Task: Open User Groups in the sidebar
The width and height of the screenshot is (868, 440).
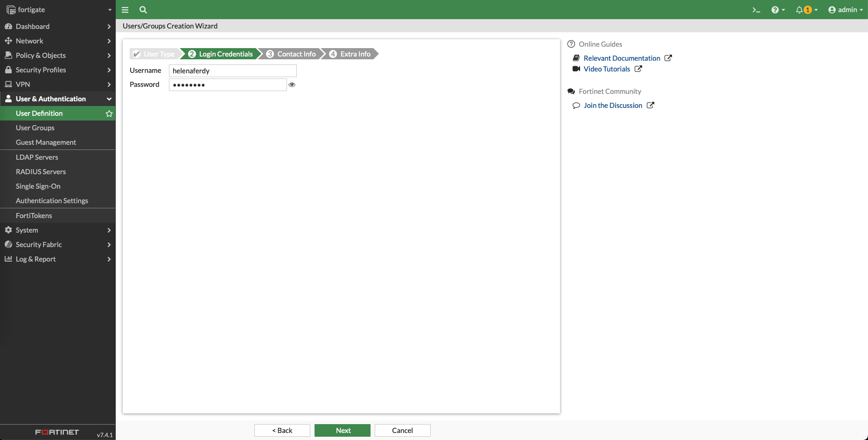Action: tap(35, 128)
